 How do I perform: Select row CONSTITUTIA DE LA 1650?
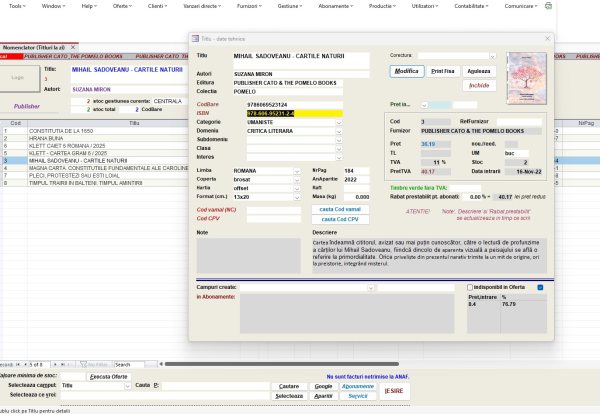click(x=94, y=131)
